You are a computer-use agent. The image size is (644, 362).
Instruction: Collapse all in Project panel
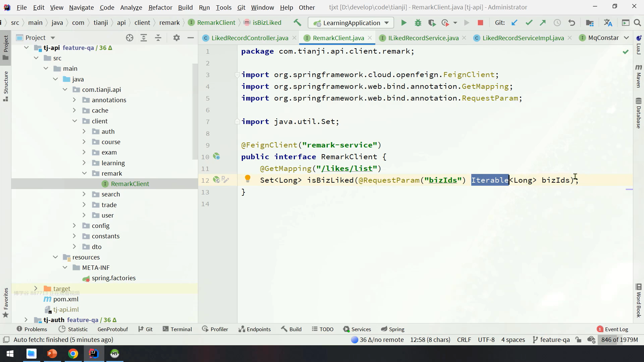click(158, 38)
